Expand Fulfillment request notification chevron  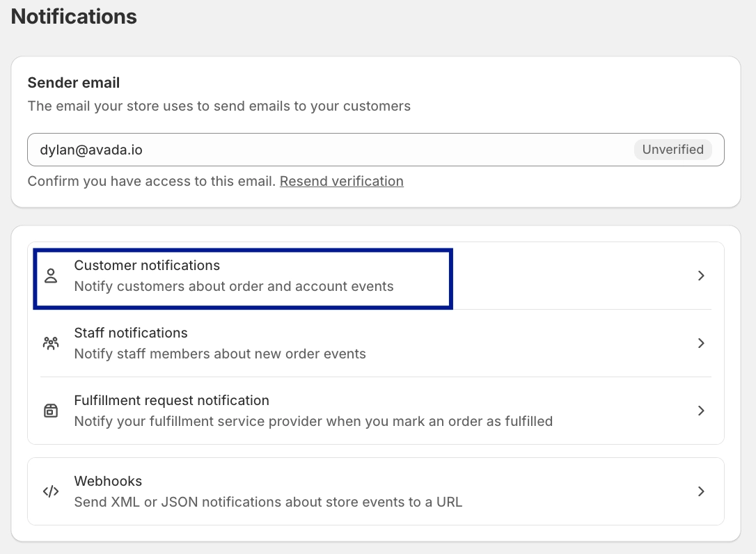point(701,411)
